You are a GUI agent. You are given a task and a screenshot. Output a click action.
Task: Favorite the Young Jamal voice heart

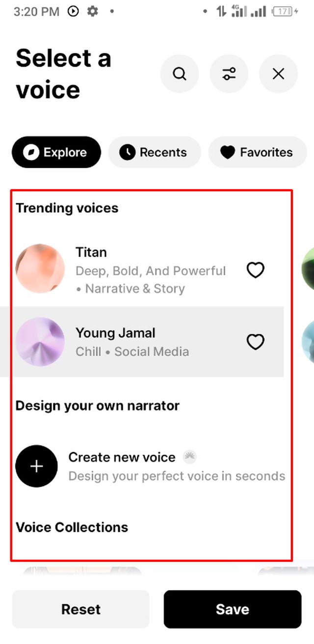coord(255,342)
